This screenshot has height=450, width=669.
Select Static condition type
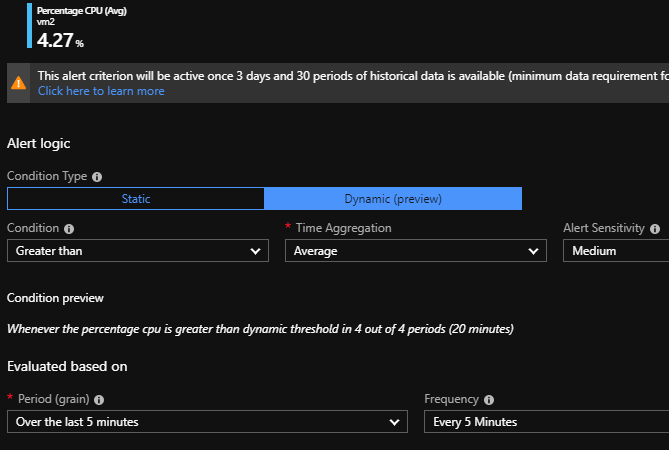135,199
